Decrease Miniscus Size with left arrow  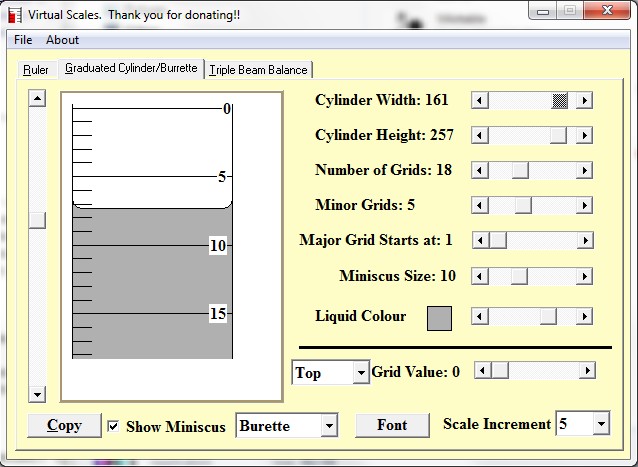480,276
